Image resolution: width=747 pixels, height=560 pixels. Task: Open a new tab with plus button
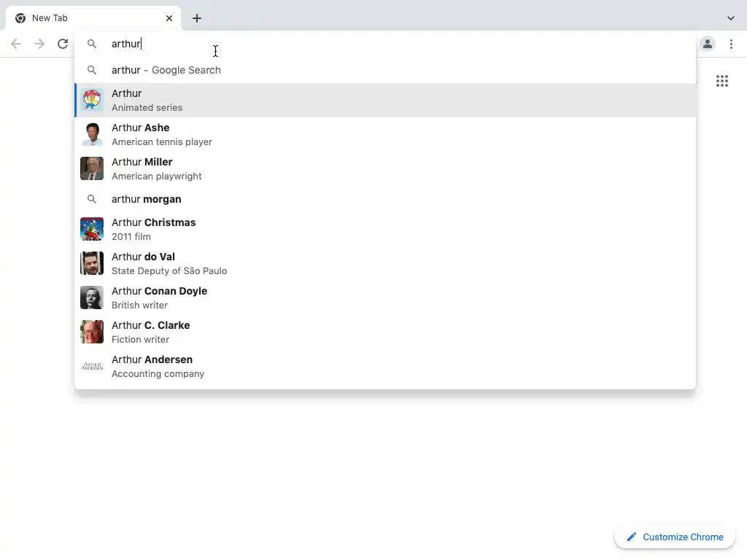pyautogui.click(x=197, y=18)
